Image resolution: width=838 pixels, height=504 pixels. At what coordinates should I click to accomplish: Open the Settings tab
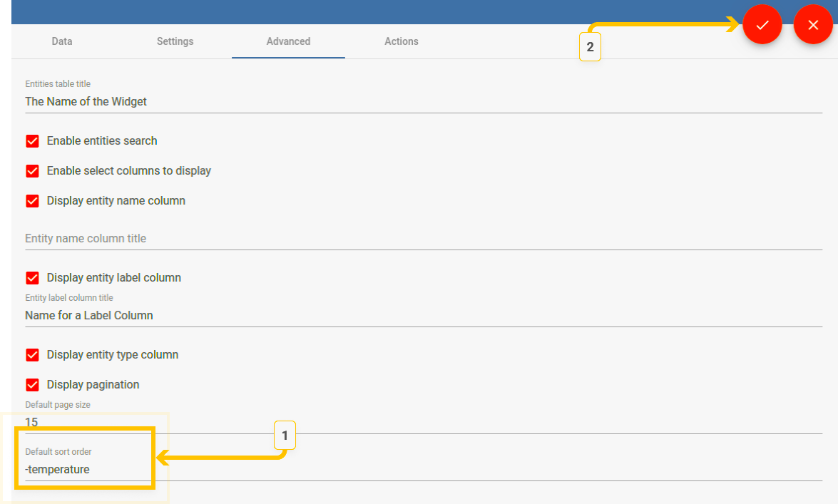tap(175, 41)
